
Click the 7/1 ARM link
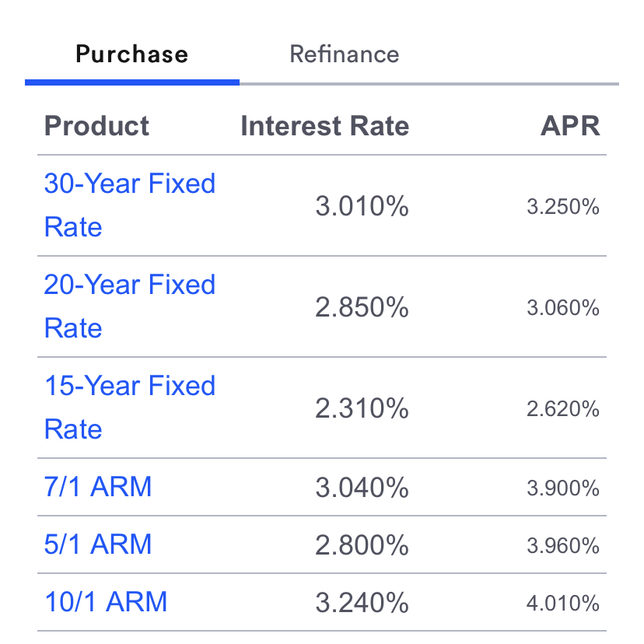(x=96, y=486)
